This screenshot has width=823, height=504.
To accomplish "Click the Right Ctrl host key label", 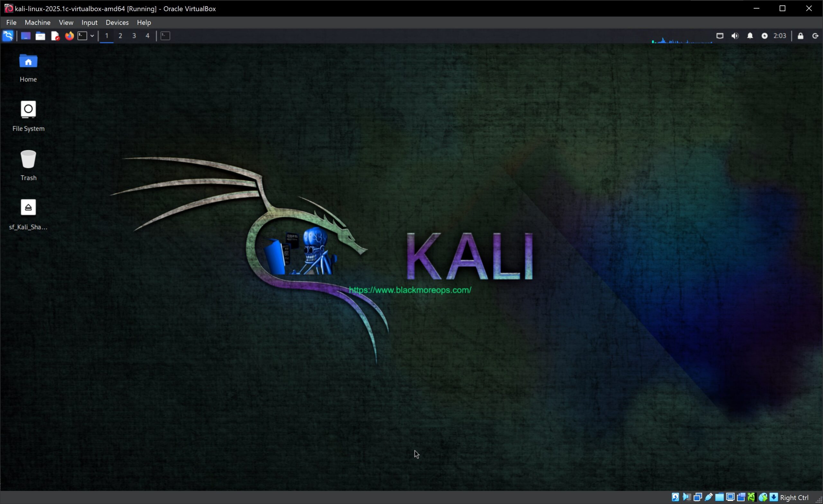I will pyautogui.click(x=794, y=498).
